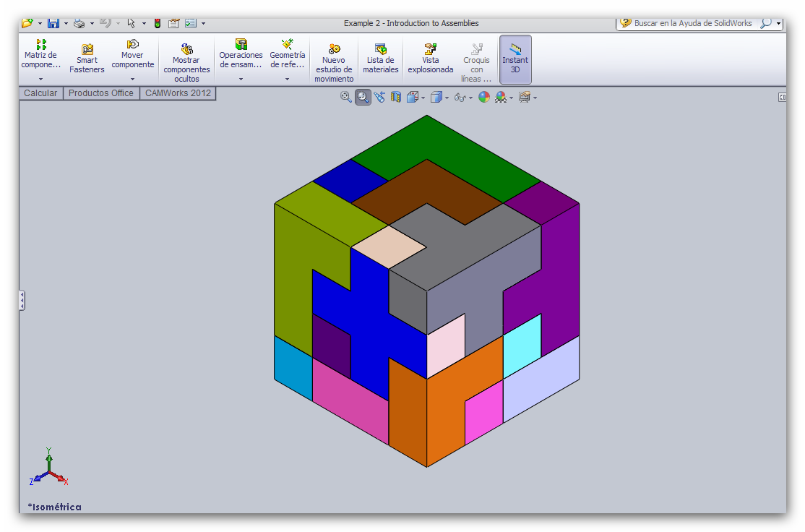Open File Properties clipboard icon
The width and height of the screenshot is (805, 532).
tap(174, 23)
